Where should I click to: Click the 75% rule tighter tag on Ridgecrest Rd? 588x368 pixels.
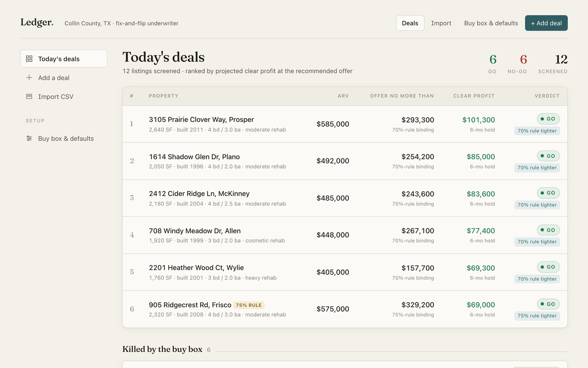point(537,316)
